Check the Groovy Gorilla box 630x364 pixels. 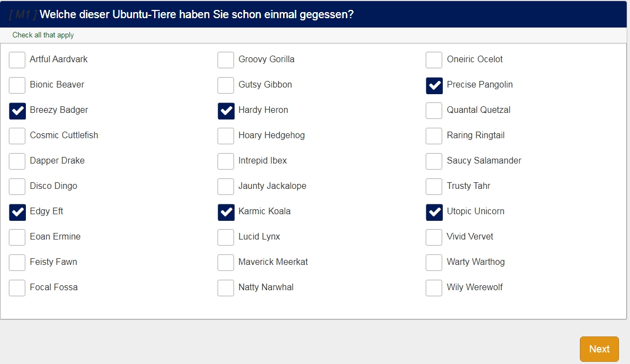[226, 59]
